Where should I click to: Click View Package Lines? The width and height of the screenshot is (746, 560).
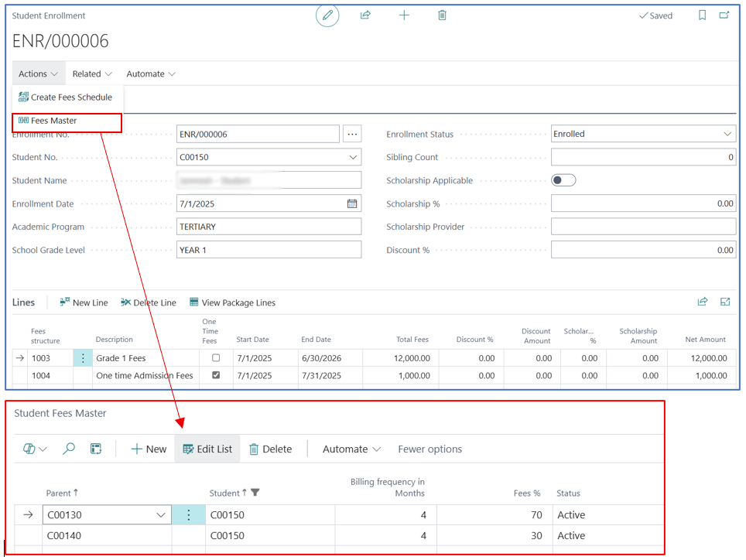(x=233, y=302)
